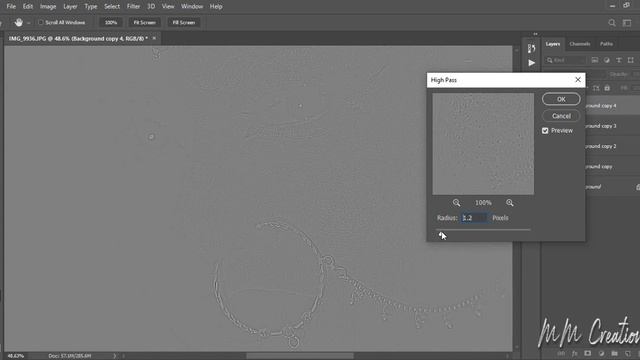Click OK in the High Pass dialog
This screenshot has height=360, width=640.
pos(561,99)
